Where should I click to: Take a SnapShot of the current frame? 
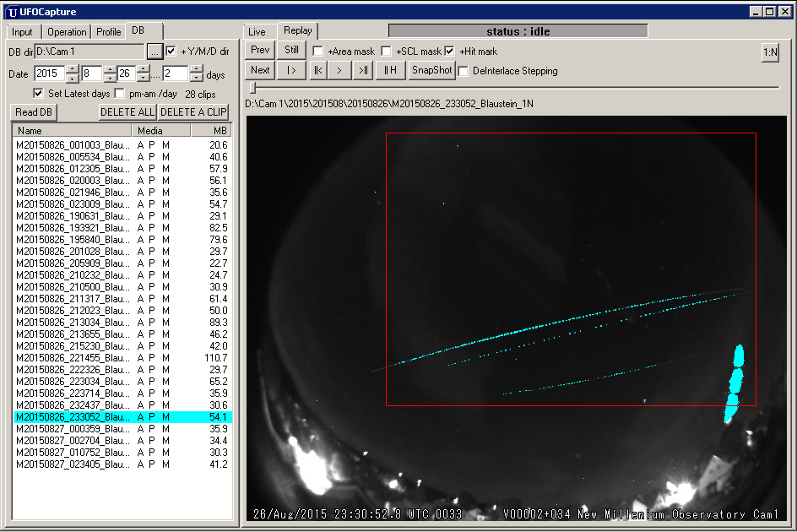point(431,70)
